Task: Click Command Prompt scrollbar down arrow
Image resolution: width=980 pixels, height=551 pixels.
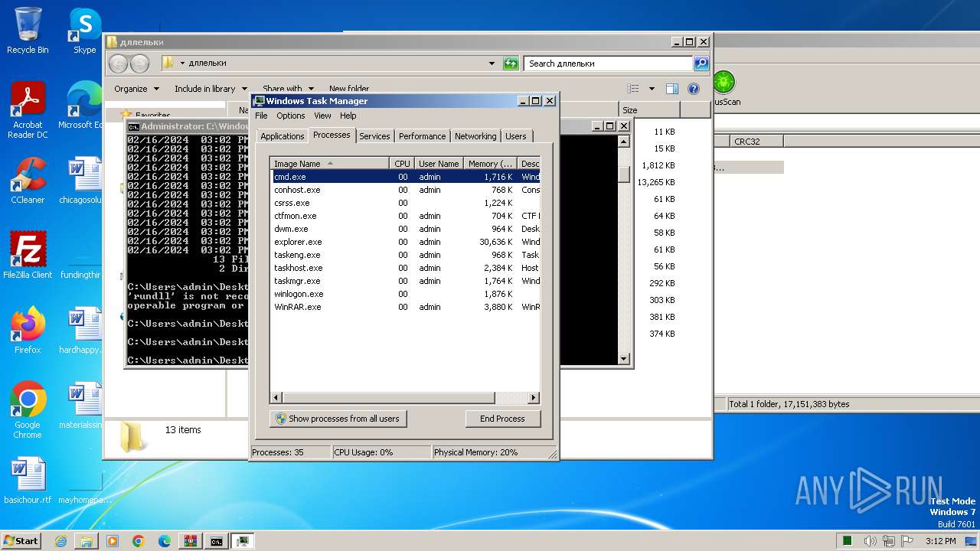Action: 623,358
